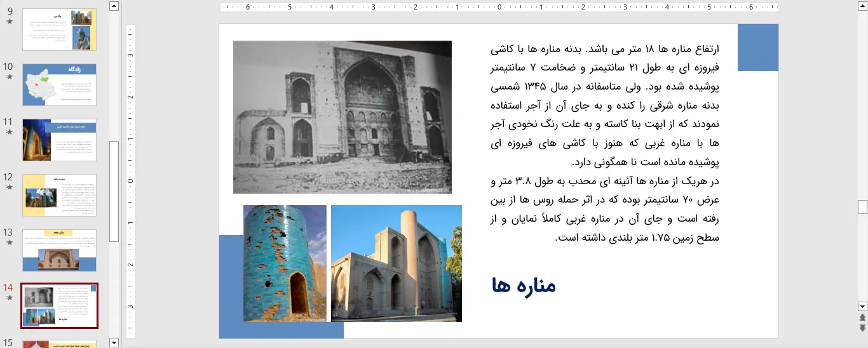Viewport: 868px width, 348px height.
Task: Click the slide title 'مناره ها'
Action: click(524, 286)
